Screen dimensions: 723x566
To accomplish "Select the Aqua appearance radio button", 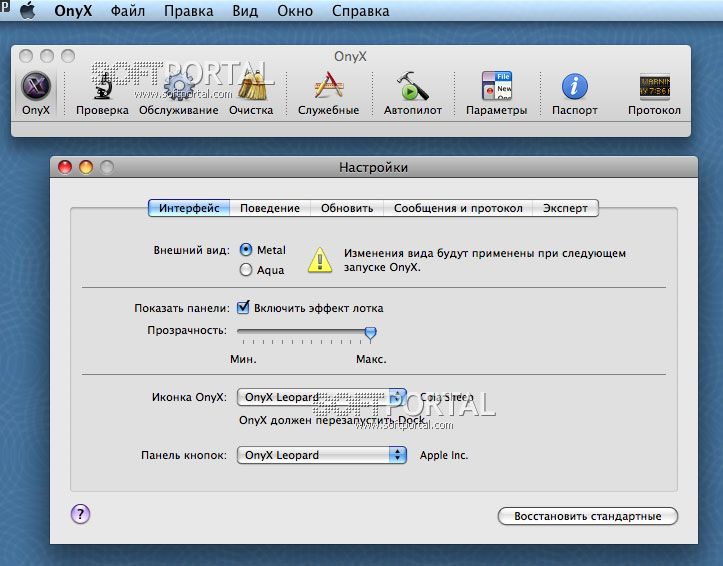I will [x=246, y=270].
